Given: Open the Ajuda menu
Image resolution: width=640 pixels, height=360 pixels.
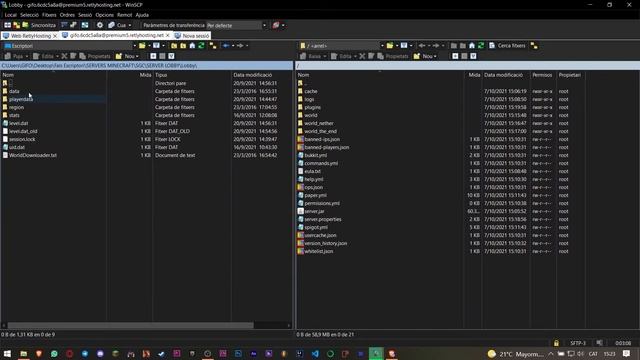Looking at the screenshot, I should click(142, 15).
